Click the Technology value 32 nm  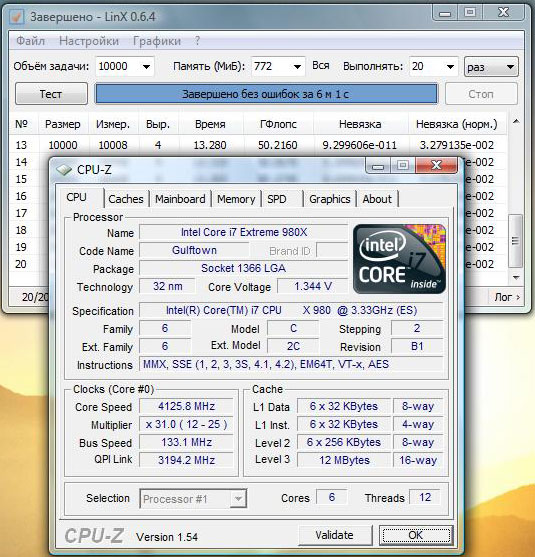coord(167,286)
